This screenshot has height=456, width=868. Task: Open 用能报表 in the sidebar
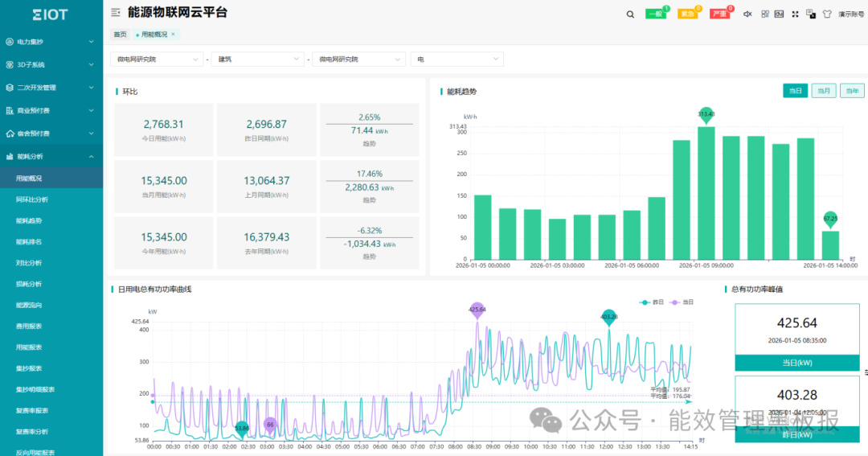51,347
